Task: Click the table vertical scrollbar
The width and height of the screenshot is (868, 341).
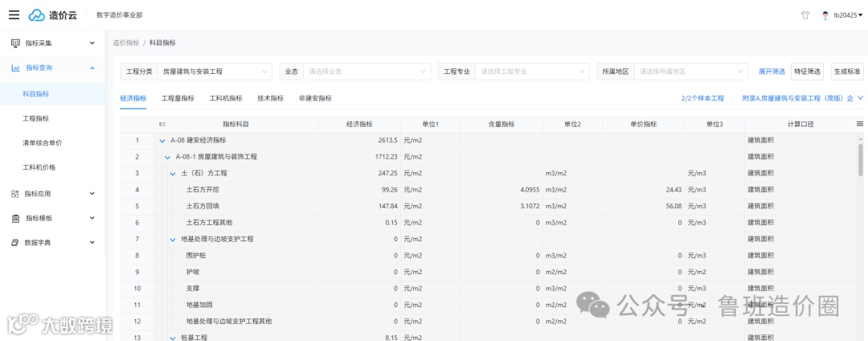Action: coord(861,160)
